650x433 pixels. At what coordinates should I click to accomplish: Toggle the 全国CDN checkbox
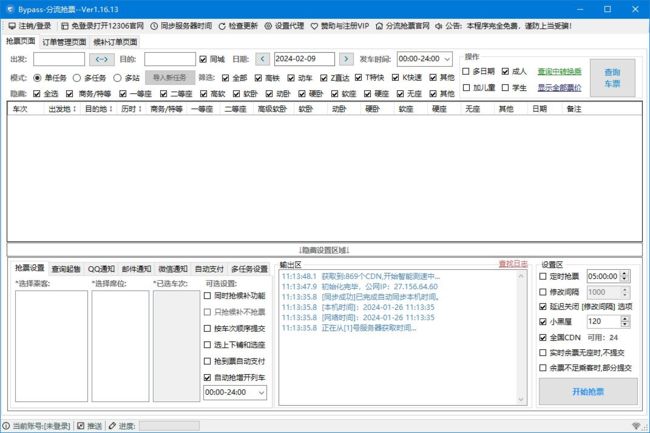[x=543, y=337]
